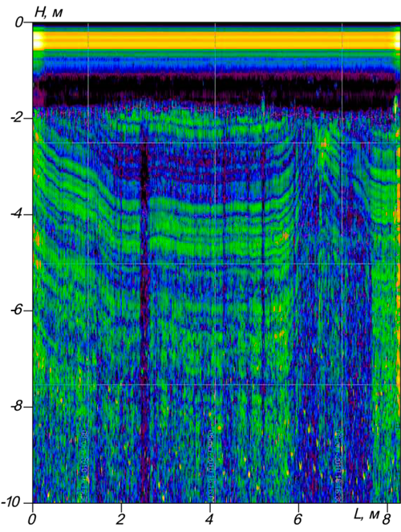401x532 pixels.
Task: Click the orange dot near depth -8.4
Action: click(x=220, y=428)
